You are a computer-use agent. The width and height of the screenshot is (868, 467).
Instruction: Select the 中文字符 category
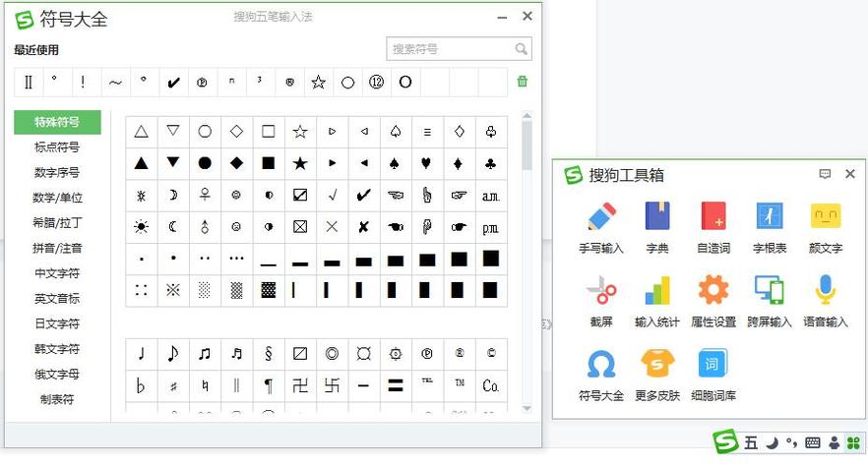tap(57, 273)
